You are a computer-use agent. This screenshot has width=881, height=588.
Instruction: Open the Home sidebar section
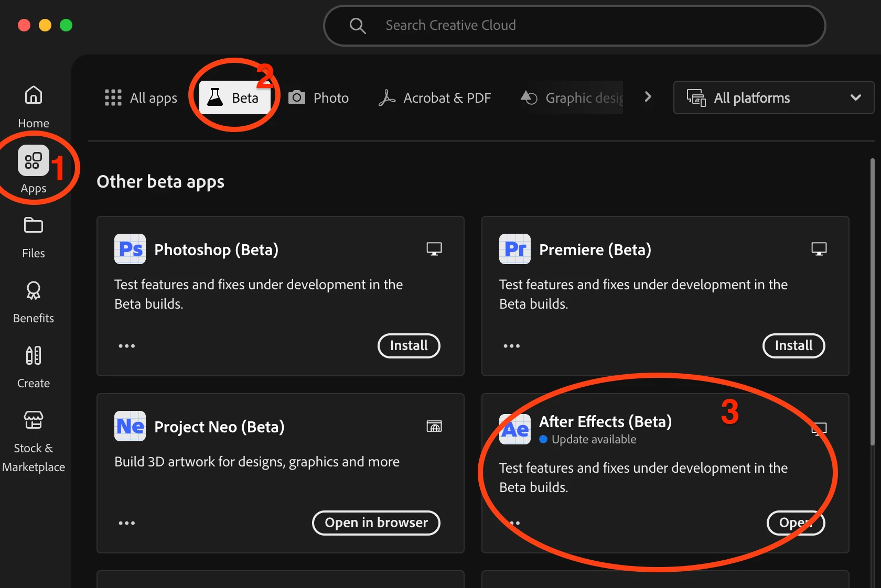(34, 107)
